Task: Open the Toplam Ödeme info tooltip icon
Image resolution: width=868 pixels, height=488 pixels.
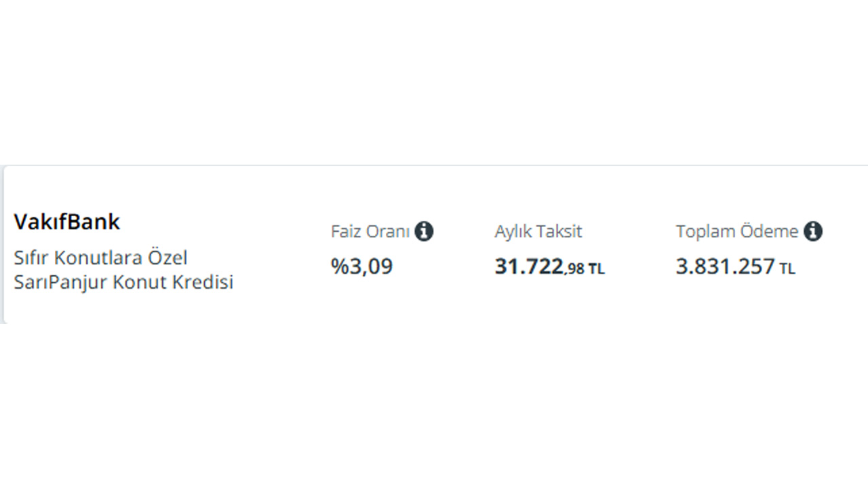Action: coord(813,231)
